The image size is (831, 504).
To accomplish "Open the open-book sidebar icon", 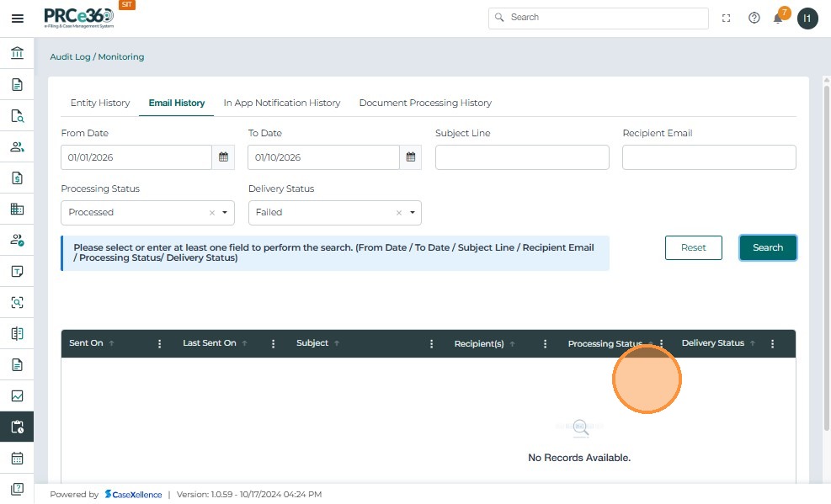I will click(x=17, y=333).
